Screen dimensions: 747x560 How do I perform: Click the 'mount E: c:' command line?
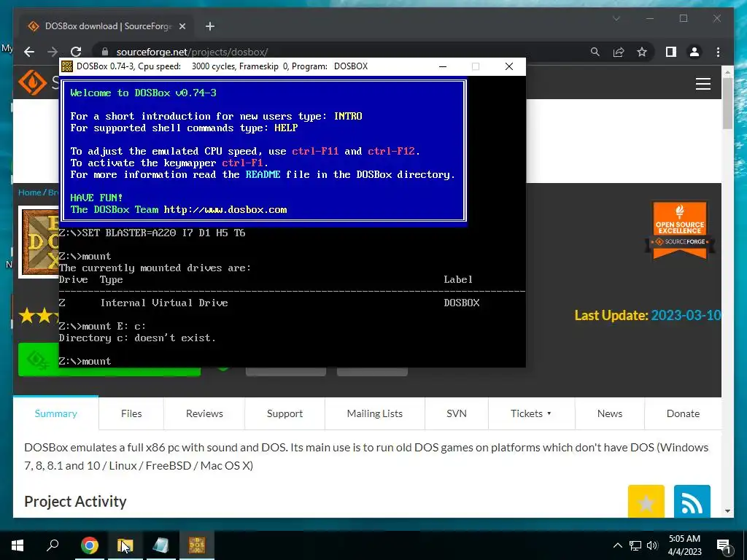pos(114,326)
